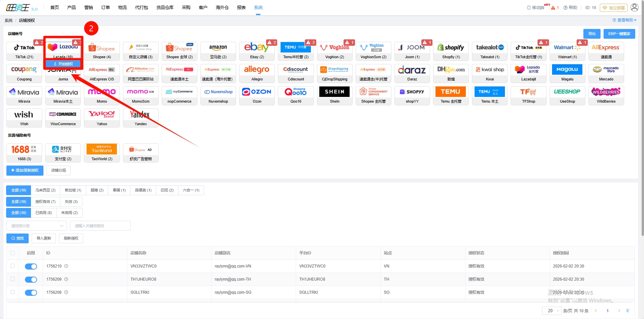644x319 pixels.
Task: Switch to the 马来西亚 (2) filter tab
Action: point(45,190)
